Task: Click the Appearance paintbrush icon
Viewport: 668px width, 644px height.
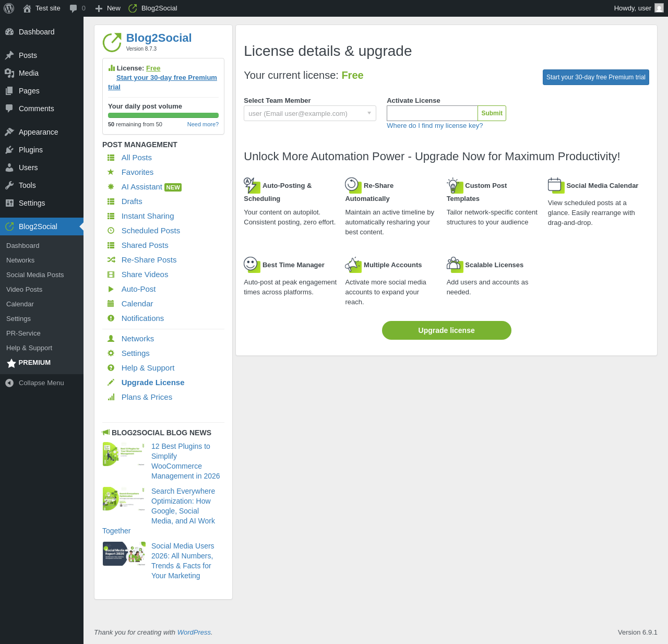Action: [9, 132]
